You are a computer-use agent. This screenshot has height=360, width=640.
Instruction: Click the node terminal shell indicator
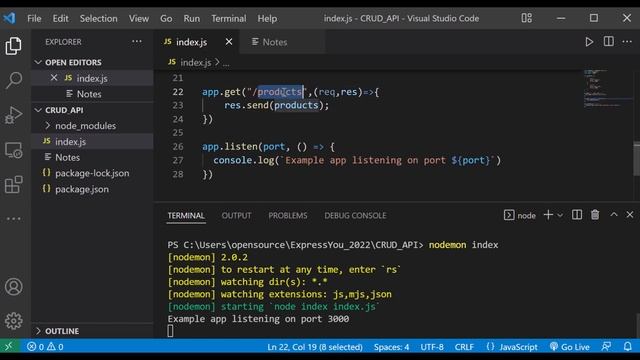520,215
